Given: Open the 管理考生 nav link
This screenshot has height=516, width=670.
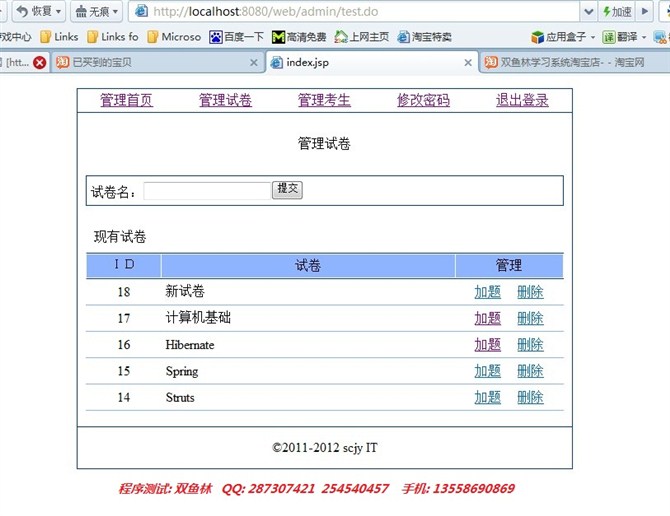Looking at the screenshot, I should (x=324, y=100).
